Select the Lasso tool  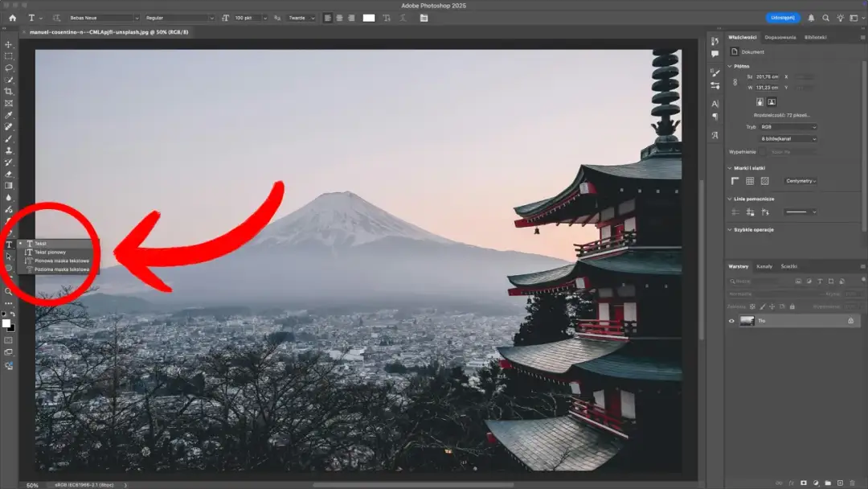coord(9,69)
